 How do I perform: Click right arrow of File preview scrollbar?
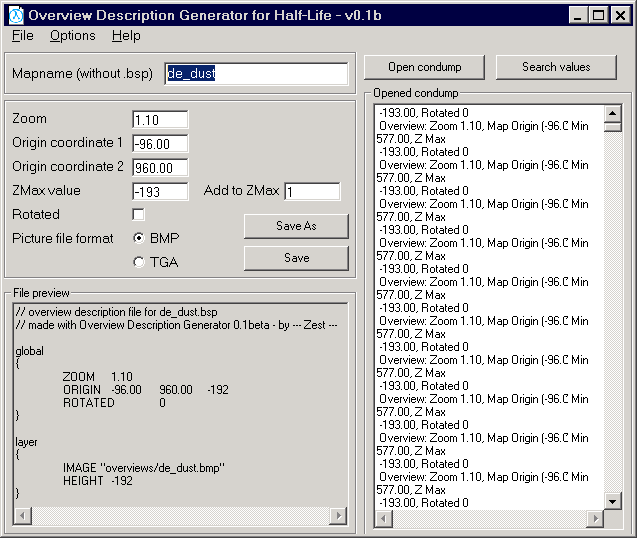click(x=338, y=516)
